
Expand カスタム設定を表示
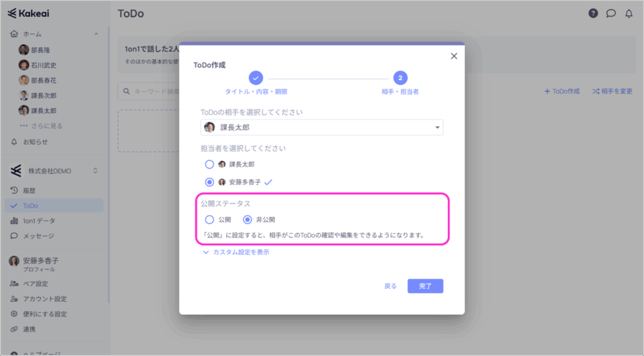(236, 252)
